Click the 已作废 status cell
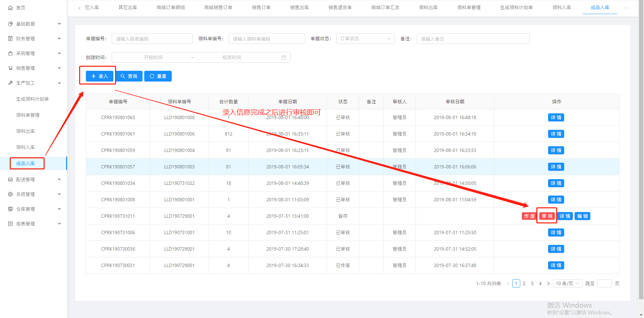Viewport: 644px width, 318px height. click(x=343, y=265)
